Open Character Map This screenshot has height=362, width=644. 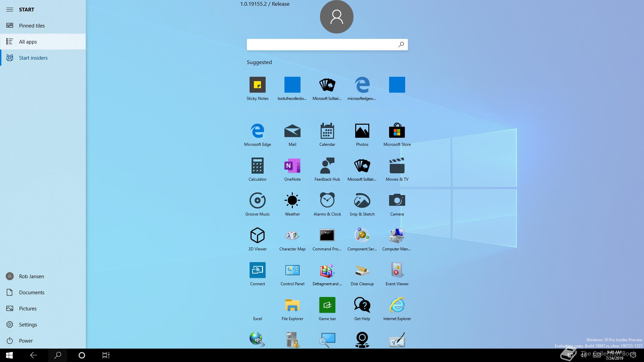click(x=292, y=239)
